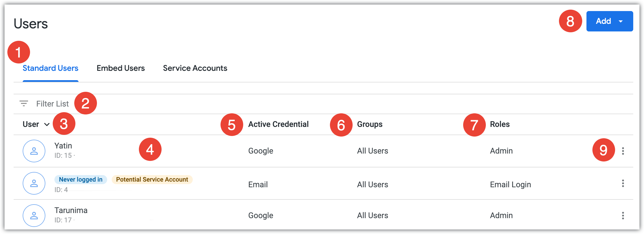Open the Add dropdown button
Viewport: 644px width, 234px height.
(x=609, y=21)
